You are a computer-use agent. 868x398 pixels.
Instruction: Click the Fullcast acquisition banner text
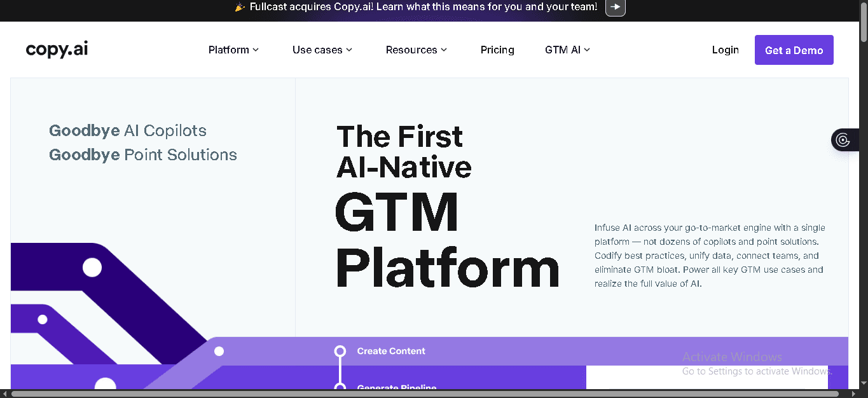pos(420,7)
